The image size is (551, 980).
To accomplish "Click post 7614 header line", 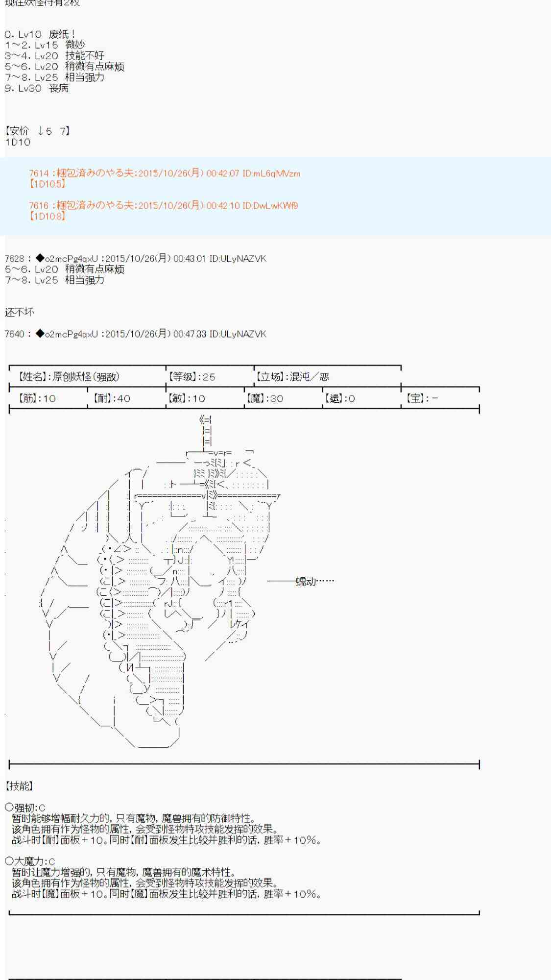I will pyautogui.click(x=165, y=173).
